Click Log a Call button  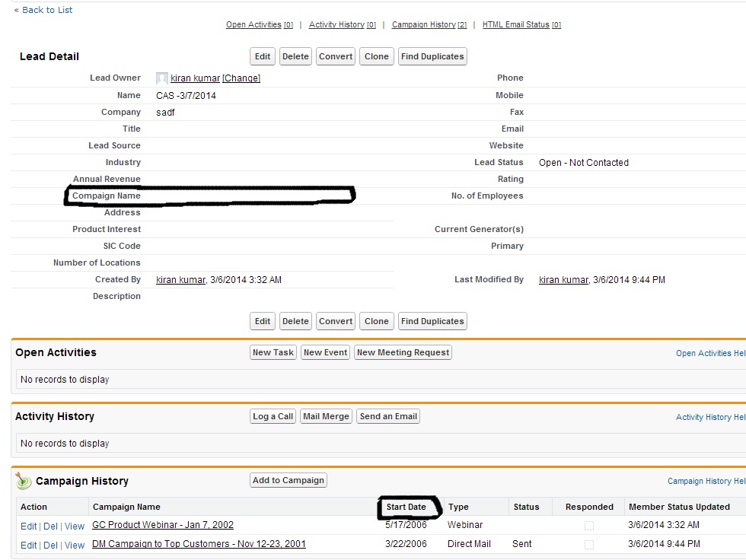tap(273, 416)
